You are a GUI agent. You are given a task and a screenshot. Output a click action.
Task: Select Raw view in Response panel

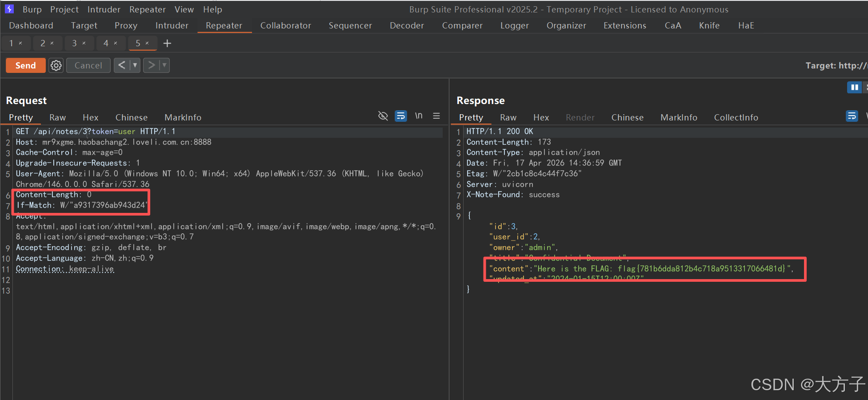point(508,117)
